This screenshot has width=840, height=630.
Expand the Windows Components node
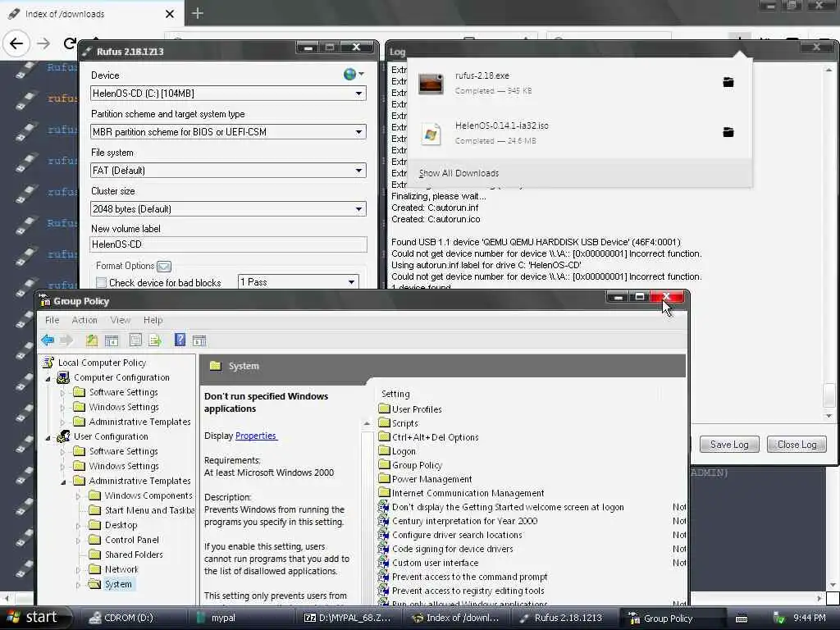79,496
